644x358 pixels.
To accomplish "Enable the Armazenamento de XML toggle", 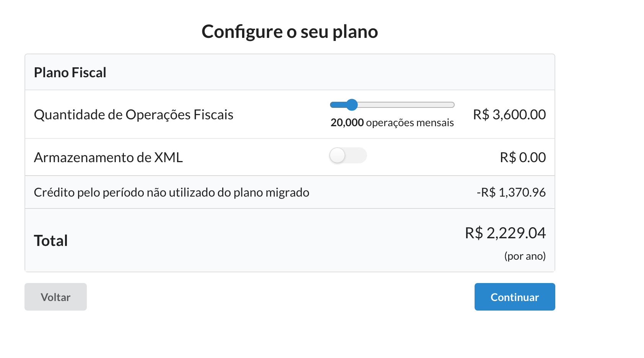I will click(x=348, y=156).
